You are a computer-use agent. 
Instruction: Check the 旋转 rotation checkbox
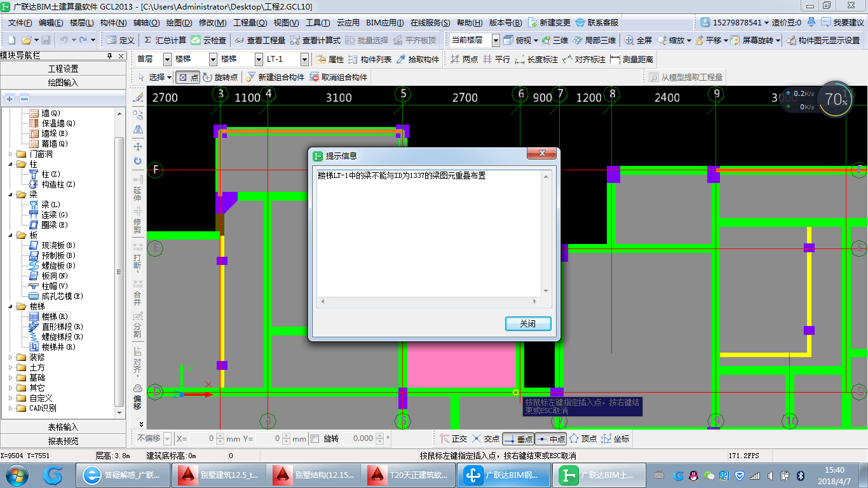tap(315, 438)
